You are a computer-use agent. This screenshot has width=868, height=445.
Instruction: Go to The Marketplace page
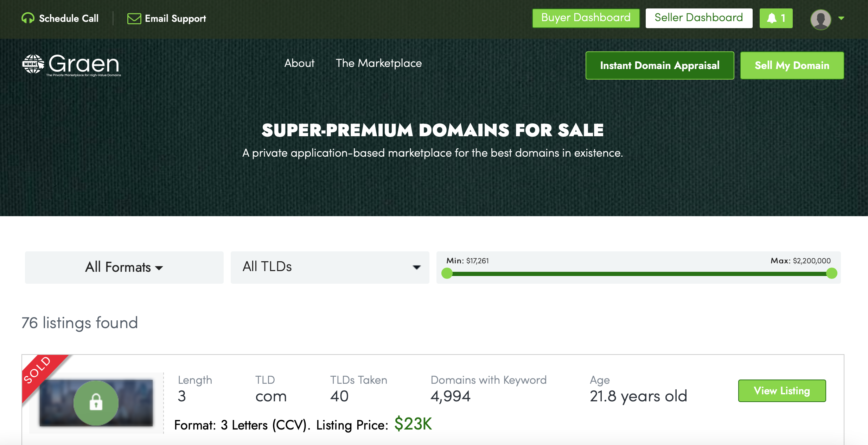click(x=378, y=63)
